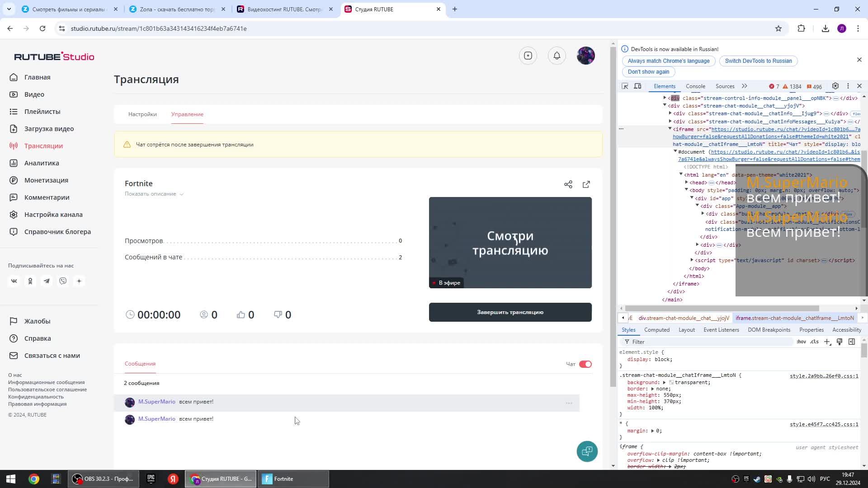Disable the Чат toggle switch

coord(585,364)
